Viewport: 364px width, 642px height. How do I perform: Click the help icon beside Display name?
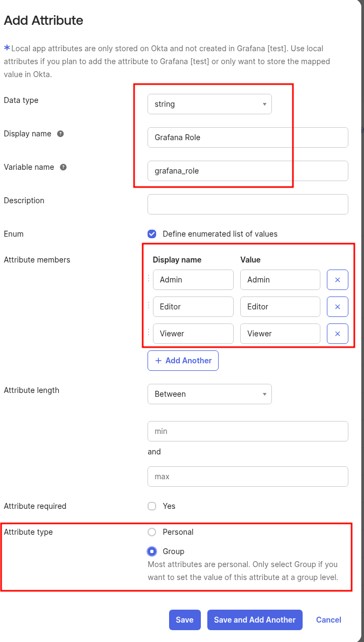click(x=60, y=134)
